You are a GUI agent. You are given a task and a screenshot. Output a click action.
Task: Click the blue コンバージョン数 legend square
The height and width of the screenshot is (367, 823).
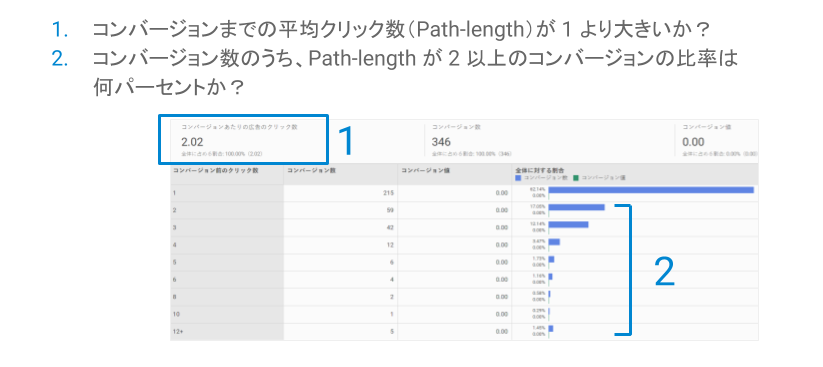tap(519, 178)
